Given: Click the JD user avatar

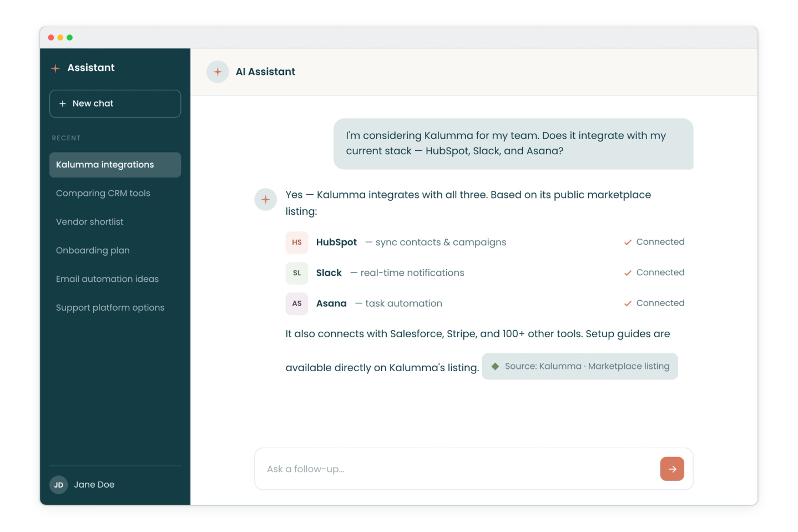Looking at the screenshot, I should coord(59,485).
